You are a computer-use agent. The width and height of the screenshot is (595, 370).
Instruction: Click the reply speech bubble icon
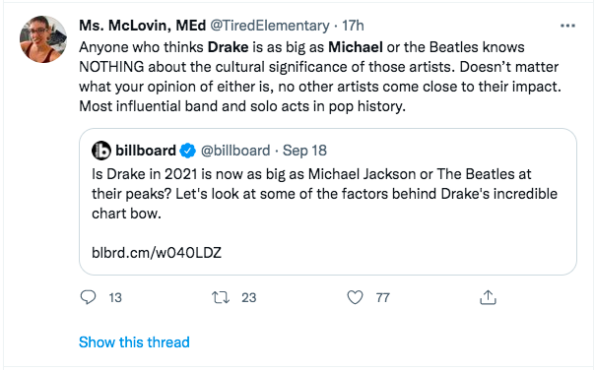click(x=88, y=297)
